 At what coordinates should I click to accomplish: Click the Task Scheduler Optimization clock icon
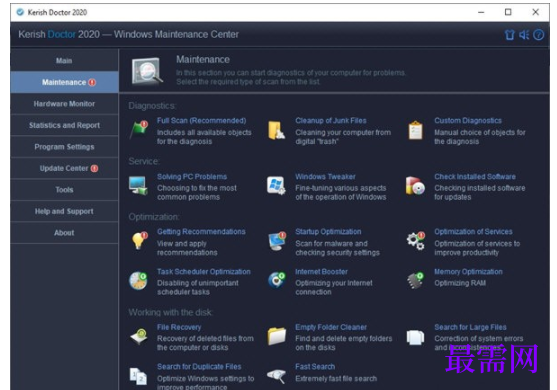[x=138, y=281]
